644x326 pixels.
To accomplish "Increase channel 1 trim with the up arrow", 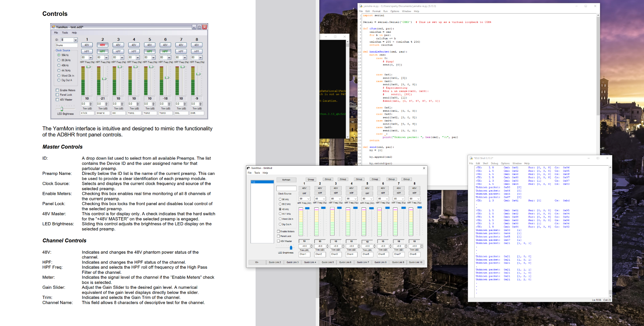I will click(x=312, y=245).
